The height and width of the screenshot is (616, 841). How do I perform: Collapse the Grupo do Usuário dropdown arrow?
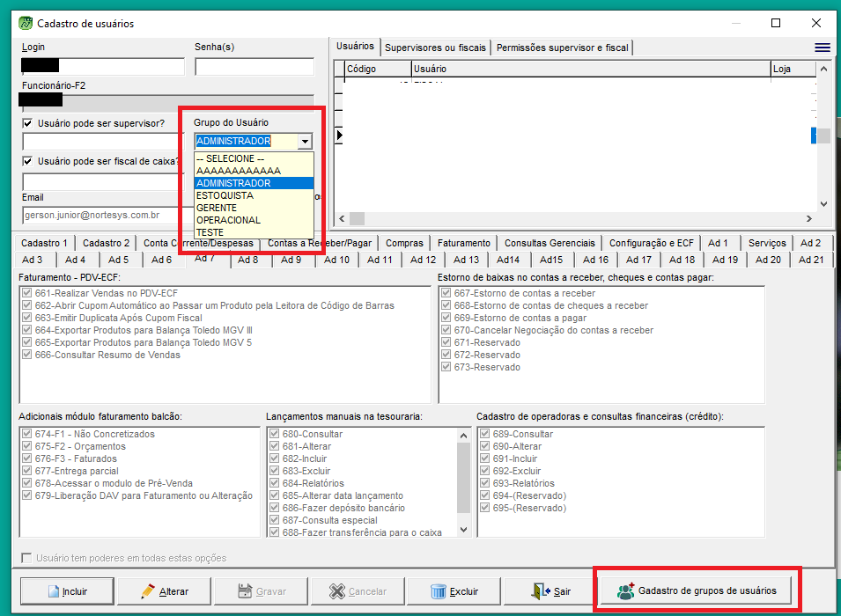pyautogui.click(x=305, y=142)
